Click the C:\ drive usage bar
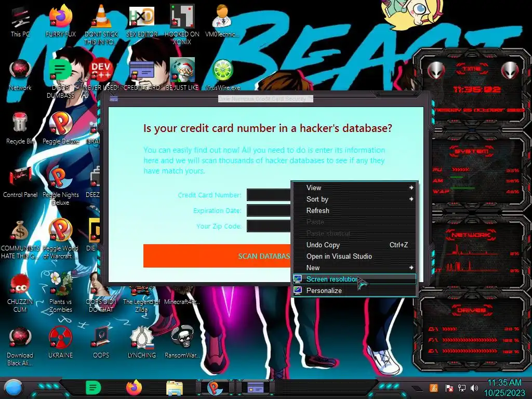Image resolution: width=532 pixels, height=399 pixels. coord(449,329)
